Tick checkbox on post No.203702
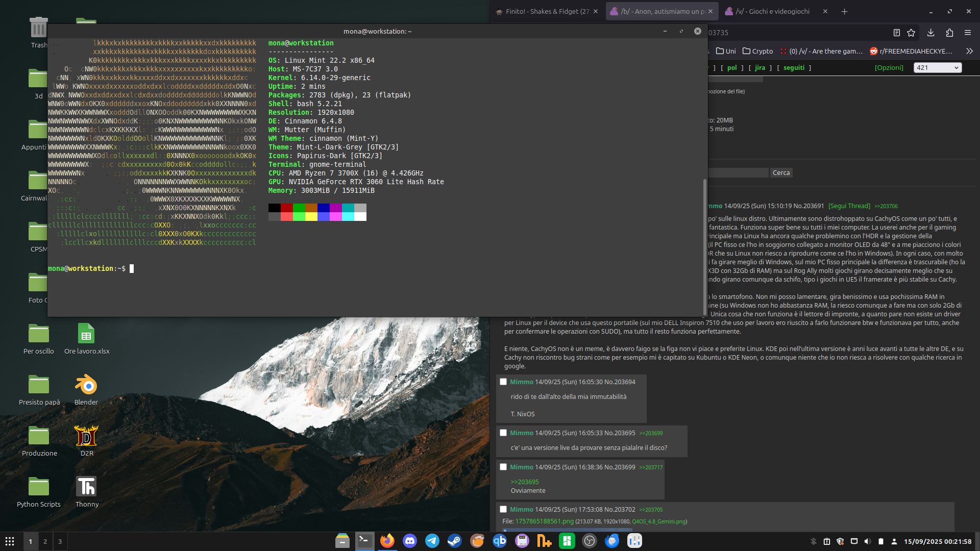 pos(503,509)
